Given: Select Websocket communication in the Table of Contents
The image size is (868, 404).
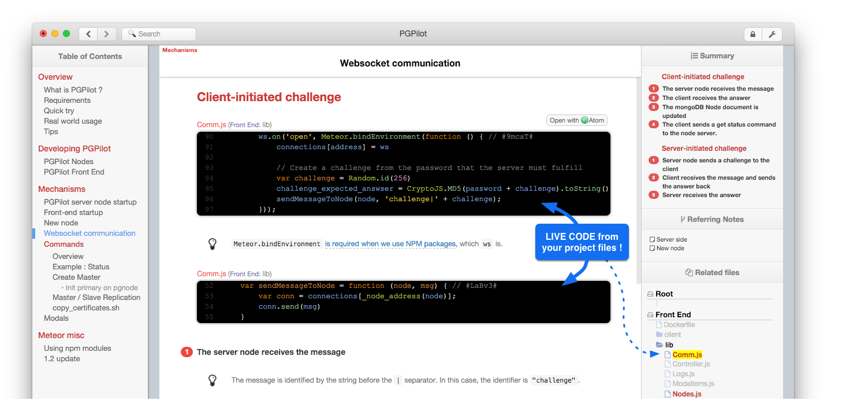Looking at the screenshot, I should coord(90,233).
